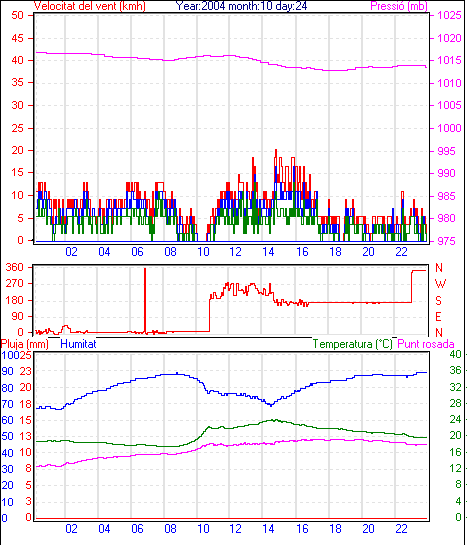Click the 'S' compass label on the direction chart

(439, 300)
